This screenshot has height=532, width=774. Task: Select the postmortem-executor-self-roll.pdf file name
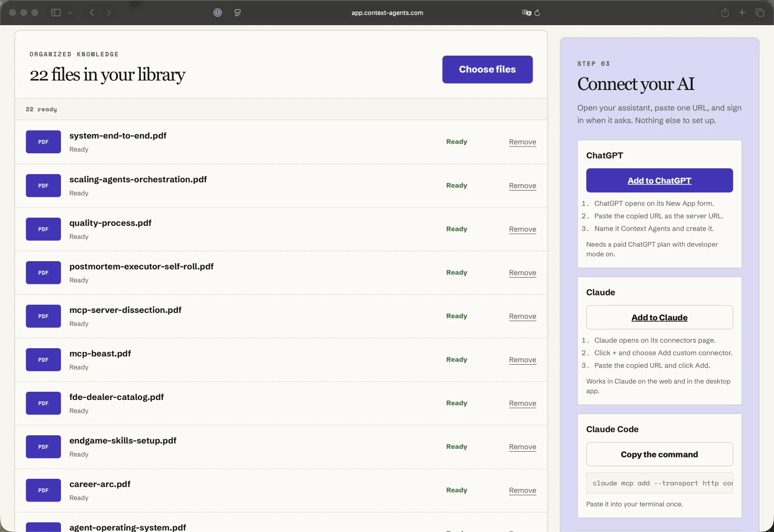141,266
